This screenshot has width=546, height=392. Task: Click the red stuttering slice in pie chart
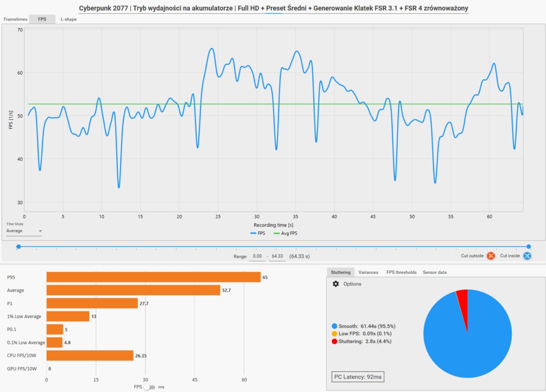463,300
